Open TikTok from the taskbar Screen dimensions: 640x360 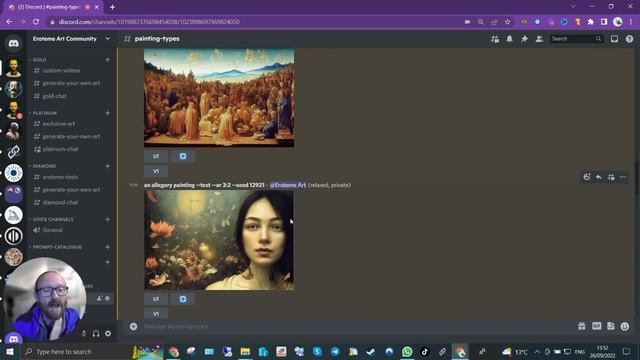424,351
